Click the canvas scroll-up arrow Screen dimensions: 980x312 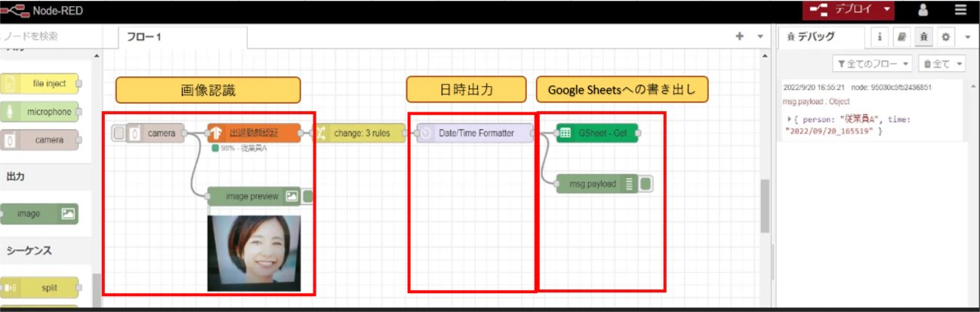pos(764,56)
